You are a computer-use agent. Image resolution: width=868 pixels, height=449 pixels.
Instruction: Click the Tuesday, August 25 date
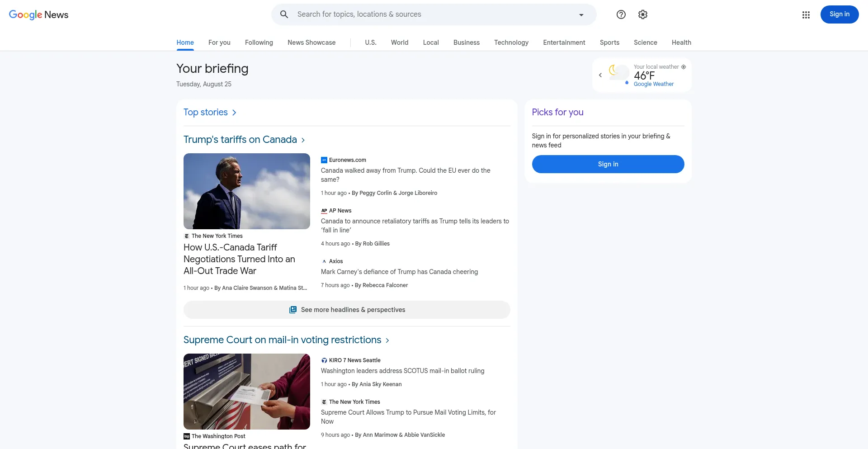204,84
